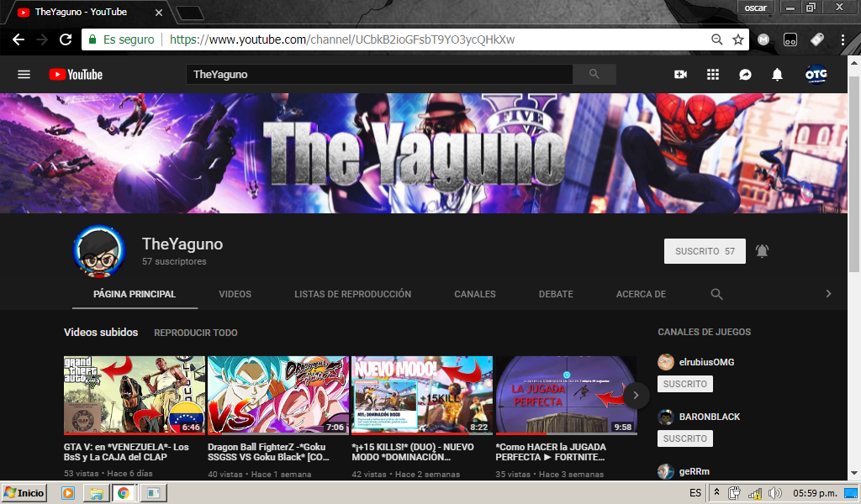This screenshot has width=861, height=504.
Task: Open the YouTube guide hamburger menu
Action: coord(24,74)
